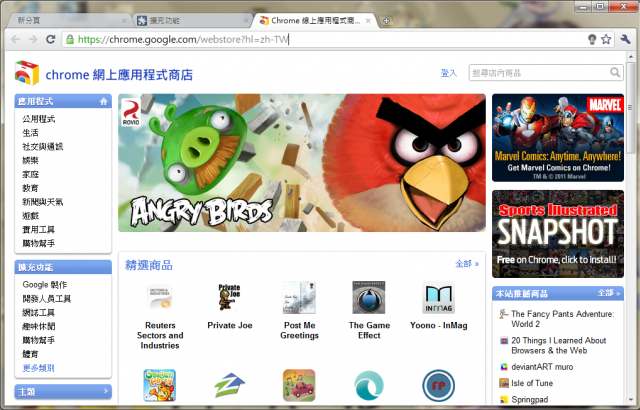
Task: Select the Google 製作 extensions category
Action: (x=44, y=285)
